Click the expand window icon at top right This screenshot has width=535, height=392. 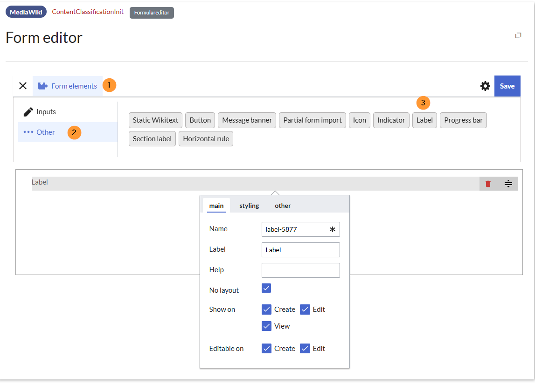coord(518,35)
